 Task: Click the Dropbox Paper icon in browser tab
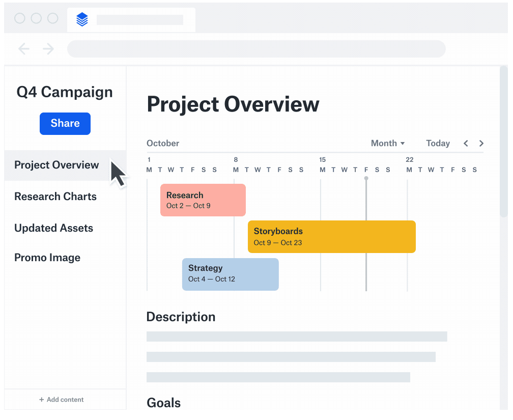pos(82,19)
